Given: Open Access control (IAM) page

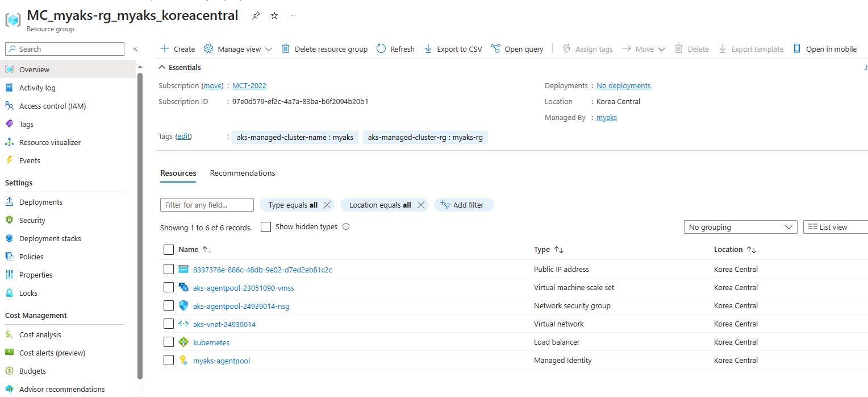Looking at the screenshot, I should pos(53,106).
